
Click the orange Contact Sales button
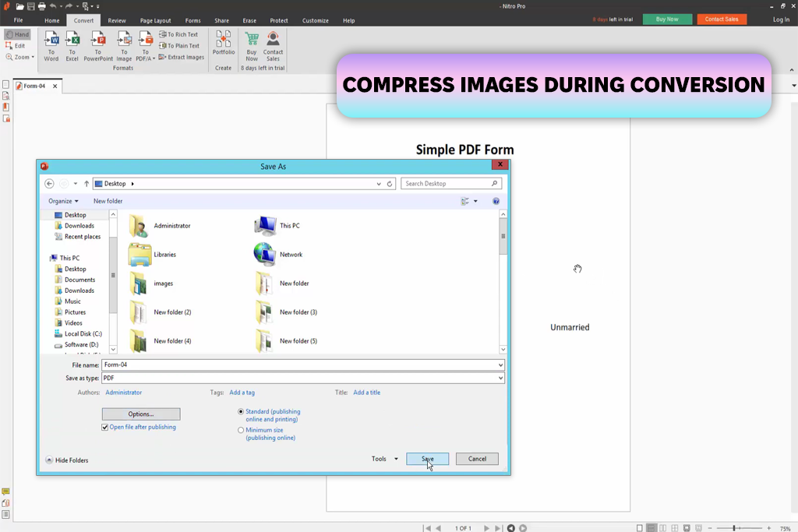tap(722, 19)
